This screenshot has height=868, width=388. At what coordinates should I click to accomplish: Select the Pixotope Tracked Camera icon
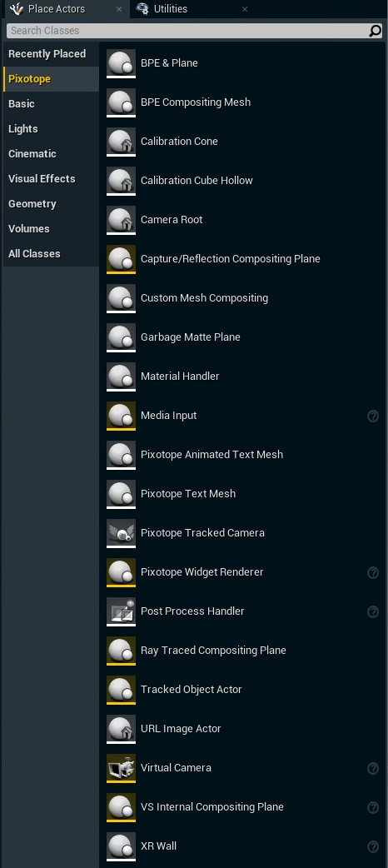click(121, 533)
